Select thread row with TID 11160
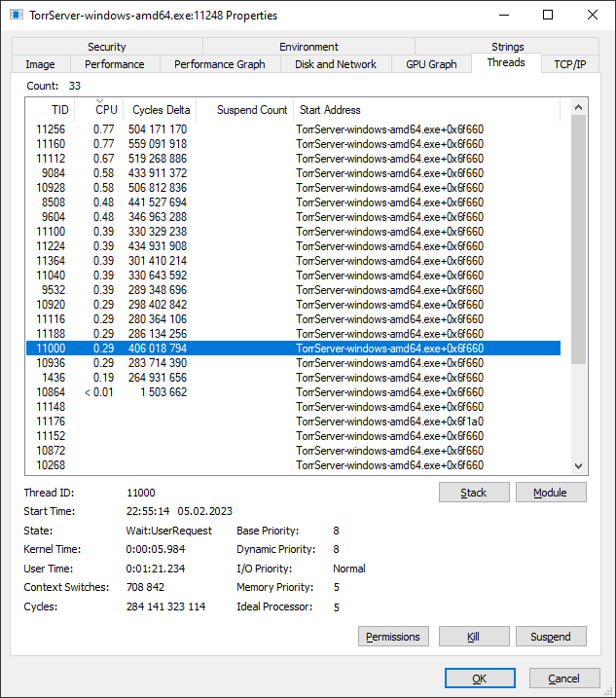The image size is (616, 698). [293, 144]
